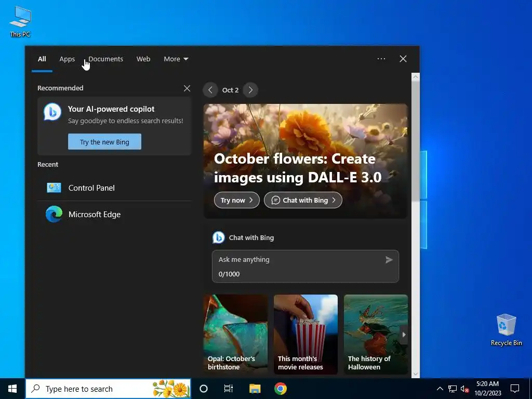Click the muted volume tray icon
Screen dimensions: 532x399
point(464,389)
